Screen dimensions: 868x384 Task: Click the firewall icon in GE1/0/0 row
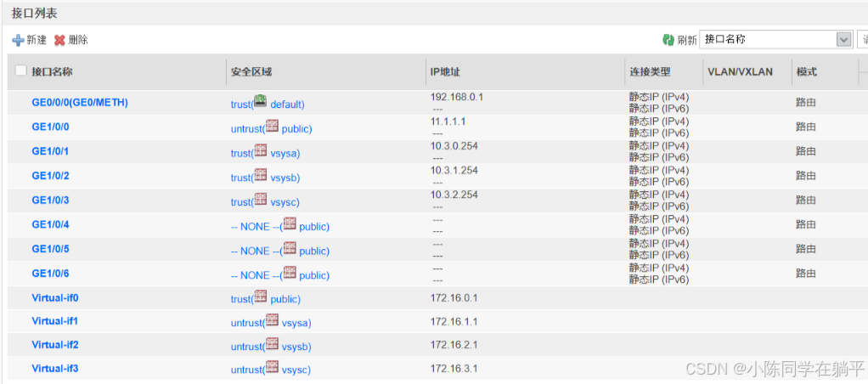pos(272,127)
